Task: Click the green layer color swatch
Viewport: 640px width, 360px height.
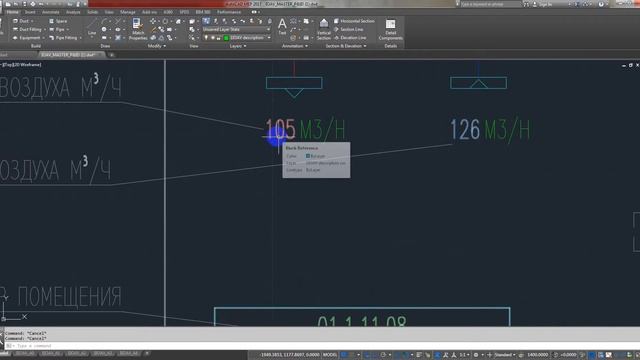Action: point(227,38)
